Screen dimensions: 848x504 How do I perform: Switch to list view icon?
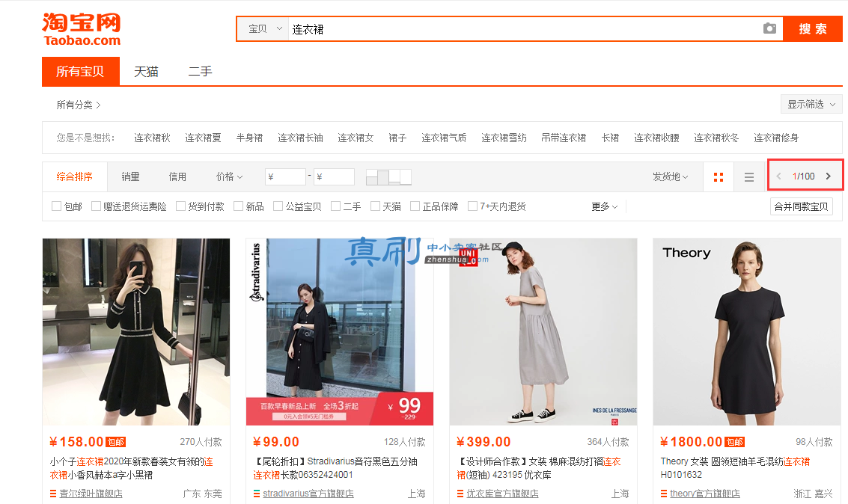(x=749, y=176)
